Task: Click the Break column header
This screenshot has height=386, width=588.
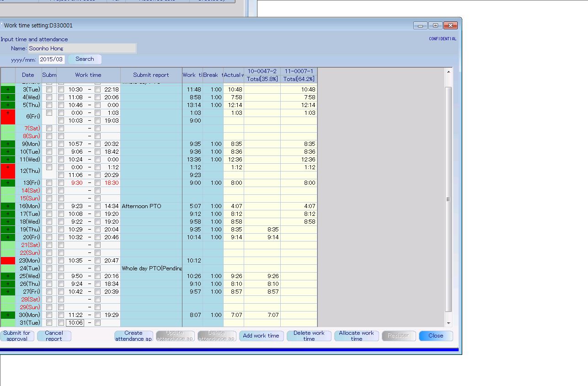Action: [x=213, y=75]
